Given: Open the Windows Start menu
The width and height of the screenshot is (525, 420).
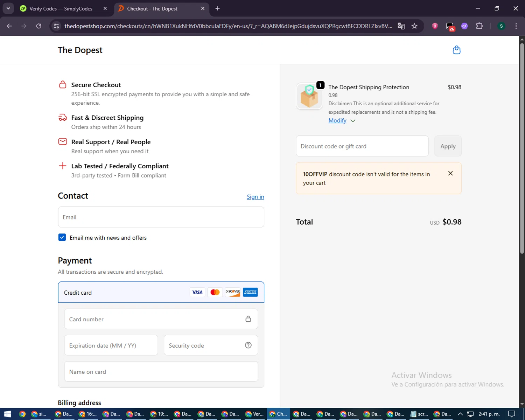Looking at the screenshot, I should pos(7,414).
